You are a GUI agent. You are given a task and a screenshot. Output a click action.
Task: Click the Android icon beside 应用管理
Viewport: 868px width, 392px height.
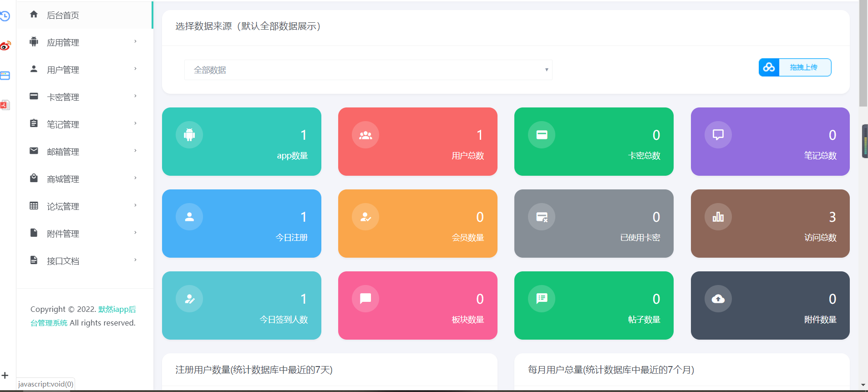point(34,42)
